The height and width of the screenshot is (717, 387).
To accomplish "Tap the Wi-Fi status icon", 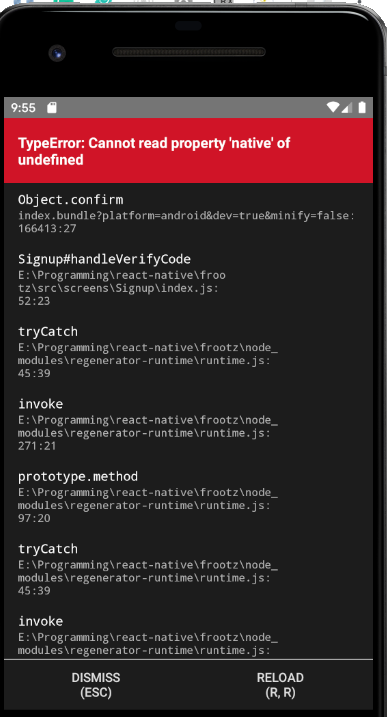I will (333, 107).
